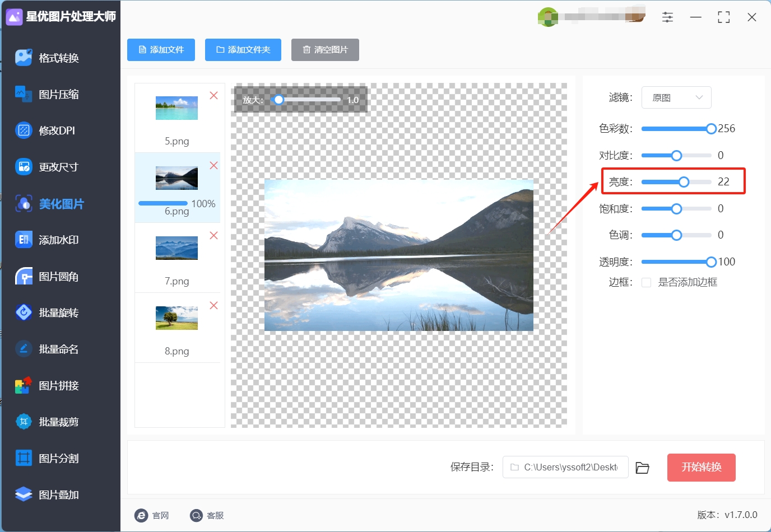Open the 官网 website icon

point(141,516)
